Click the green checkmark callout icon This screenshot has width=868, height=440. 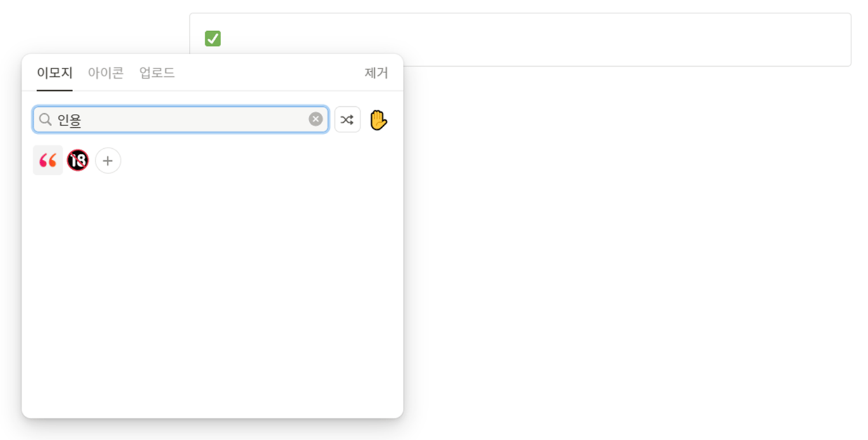(213, 39)
